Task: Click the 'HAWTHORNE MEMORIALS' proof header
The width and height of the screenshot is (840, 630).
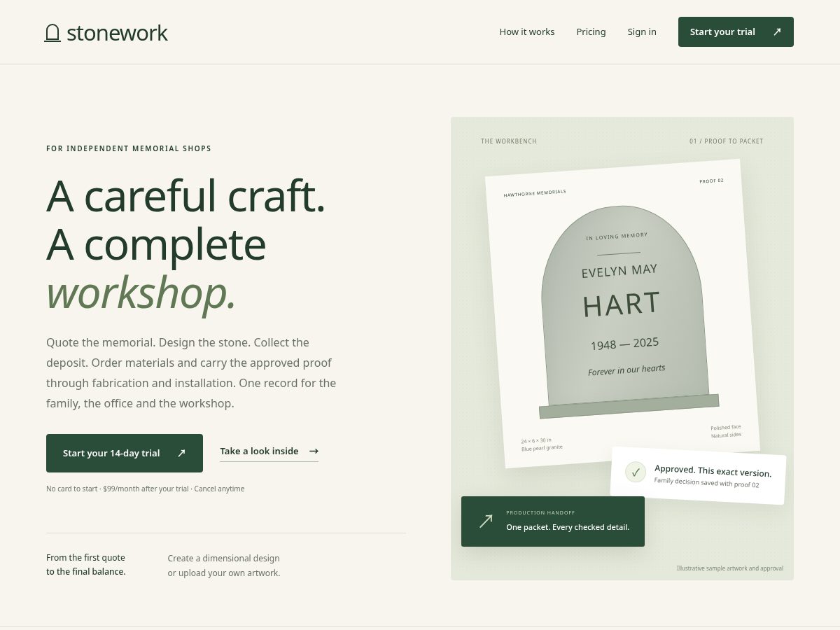Action: point(535,192)
